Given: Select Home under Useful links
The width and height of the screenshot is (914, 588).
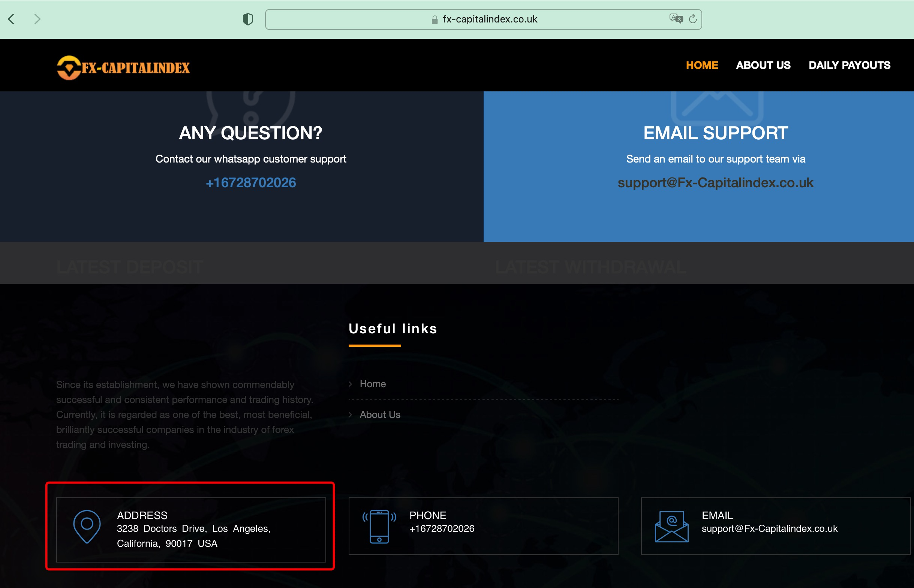Looking at the screenshot, I should (373, 384).
